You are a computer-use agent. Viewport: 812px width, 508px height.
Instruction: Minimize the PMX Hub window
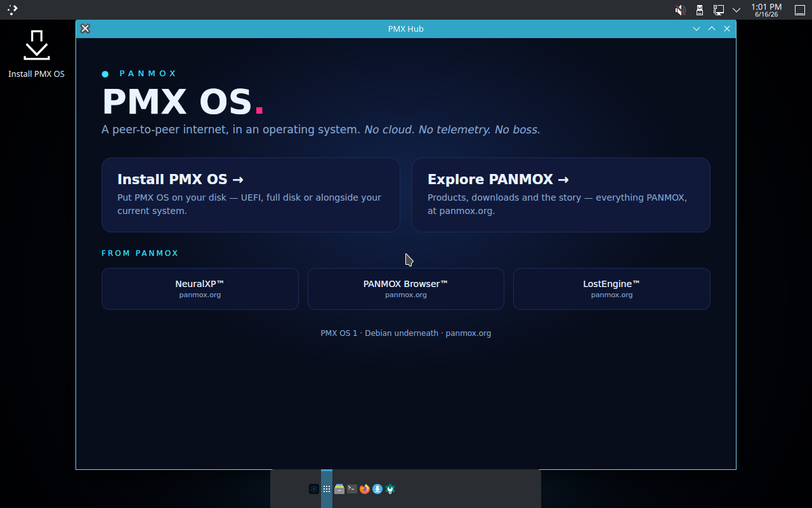[x=697, y=29]
